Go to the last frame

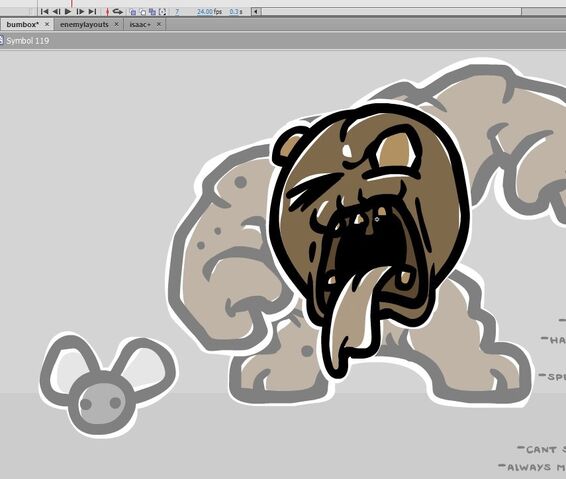tap(92, 12)
